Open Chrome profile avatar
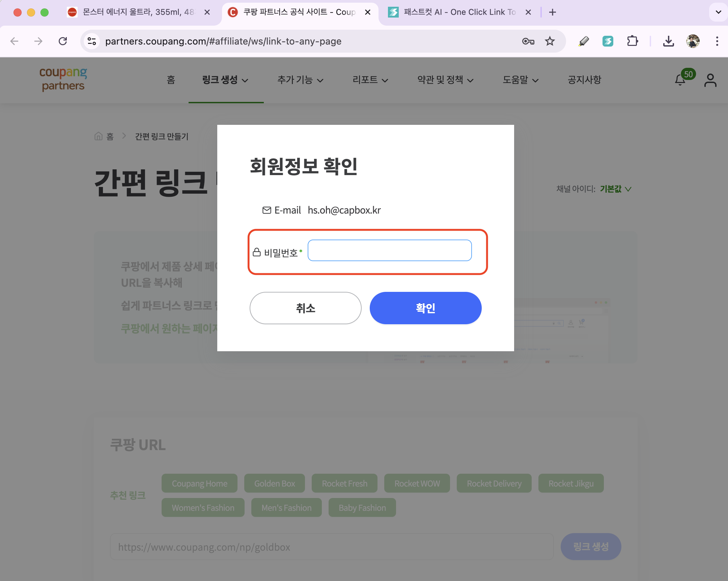 [x=693, y=41]
